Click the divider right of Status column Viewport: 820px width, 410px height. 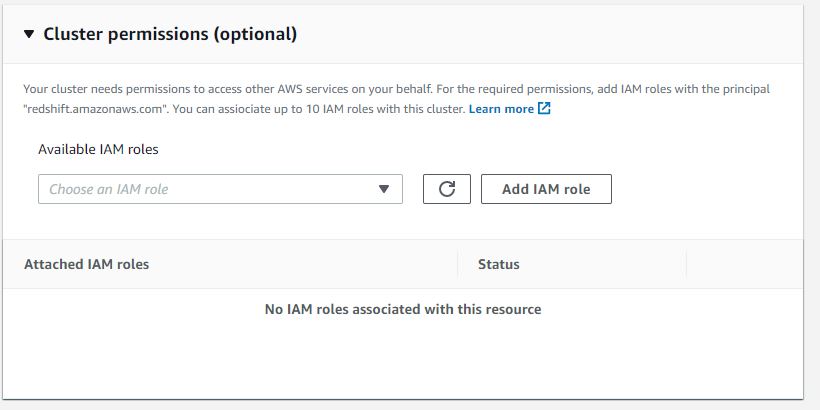[687, 265]
